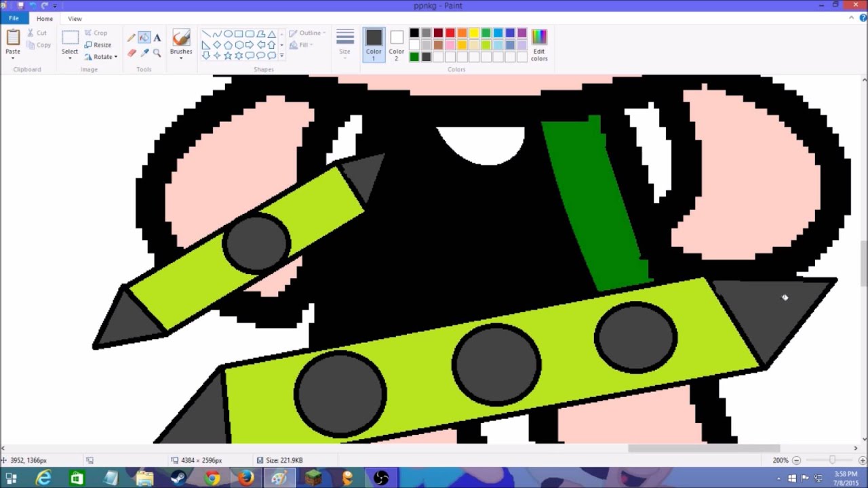Pick the lime color swatch
Viewport: 868px width, 488px height.
click(486, 45)
